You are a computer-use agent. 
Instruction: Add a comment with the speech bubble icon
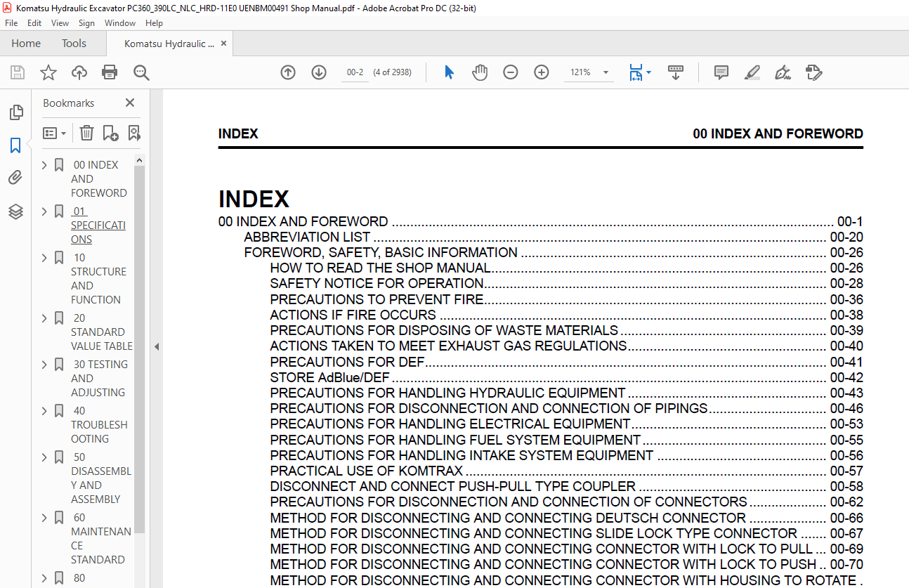click(x=721, y=72)
